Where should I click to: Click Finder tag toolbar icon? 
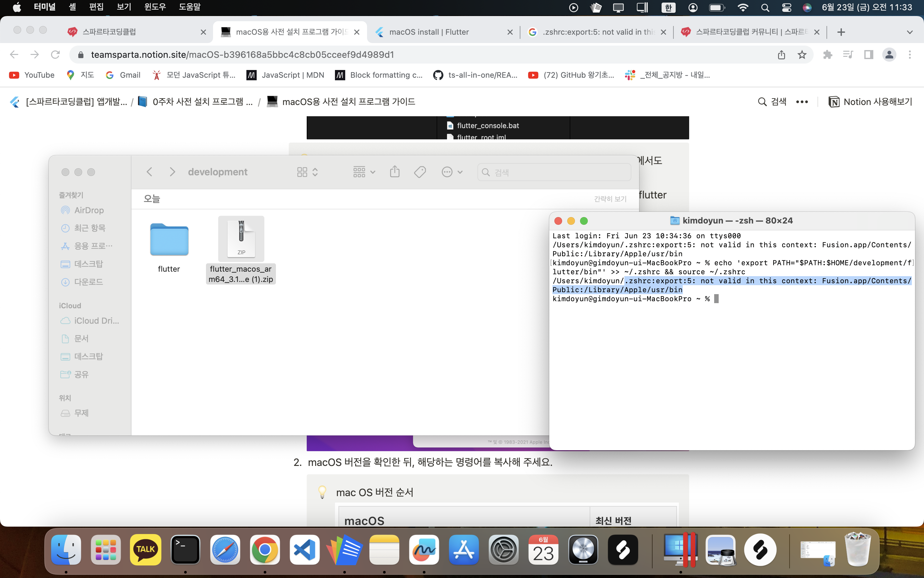420,172
